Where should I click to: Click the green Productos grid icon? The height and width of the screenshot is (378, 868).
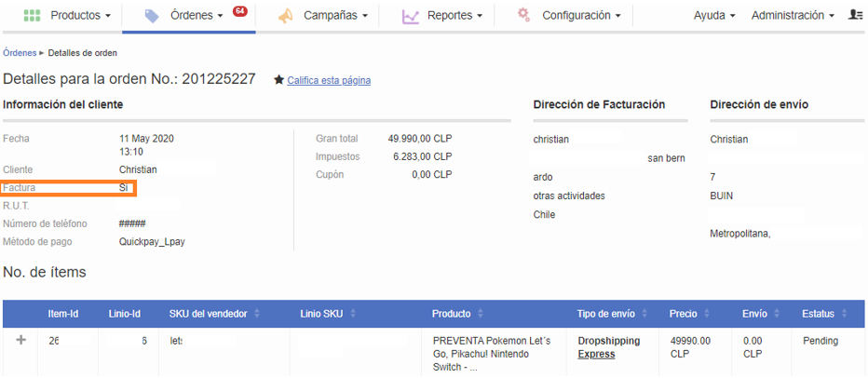[32, 16]
